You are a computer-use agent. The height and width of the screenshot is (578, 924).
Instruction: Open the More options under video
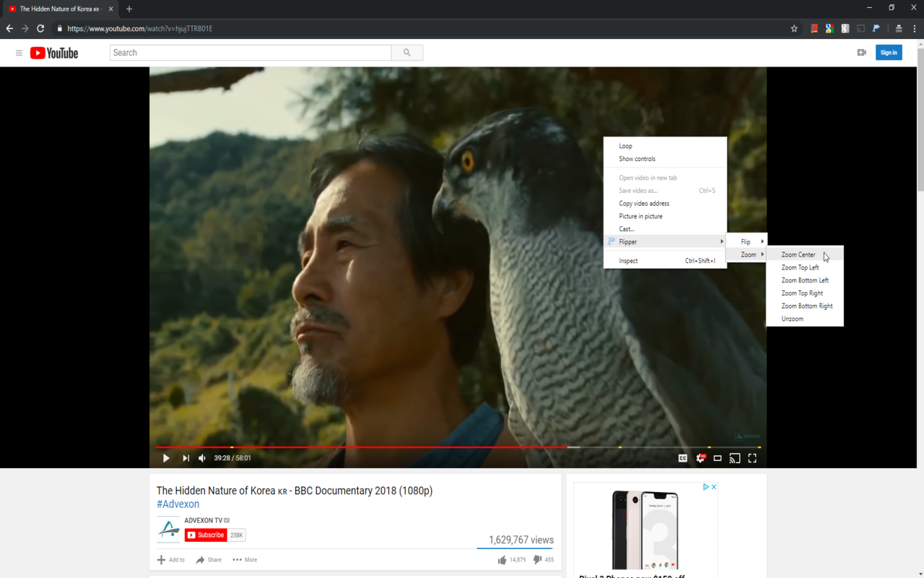245,560
